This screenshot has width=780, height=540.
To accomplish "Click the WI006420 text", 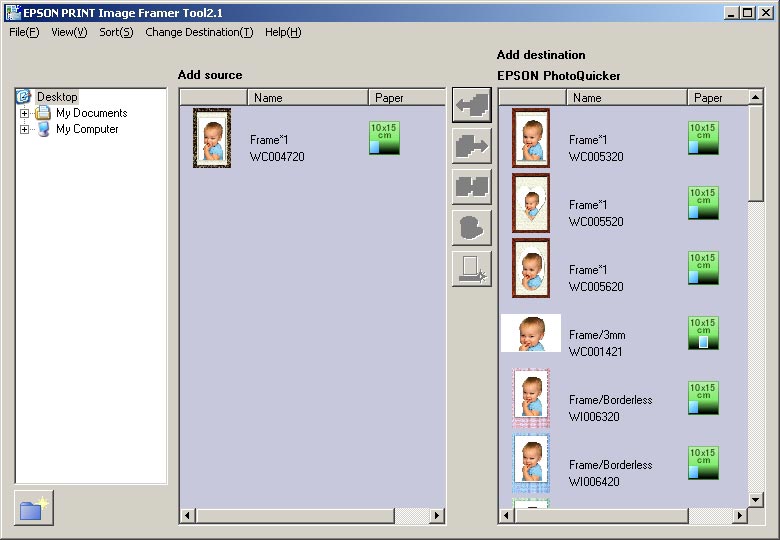I will point(594,482).
